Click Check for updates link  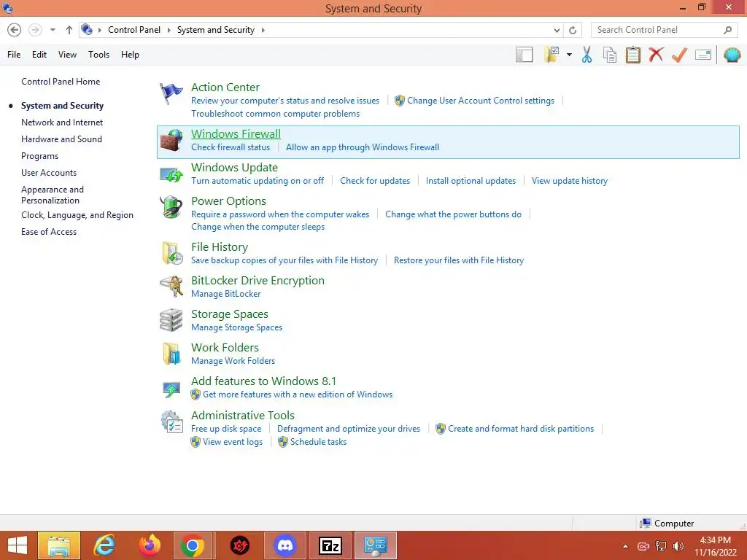click(375, 181)
